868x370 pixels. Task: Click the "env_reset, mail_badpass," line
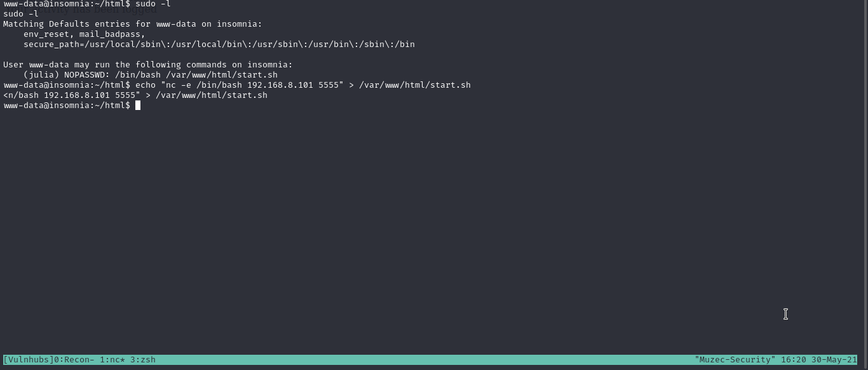coord(85,34)
